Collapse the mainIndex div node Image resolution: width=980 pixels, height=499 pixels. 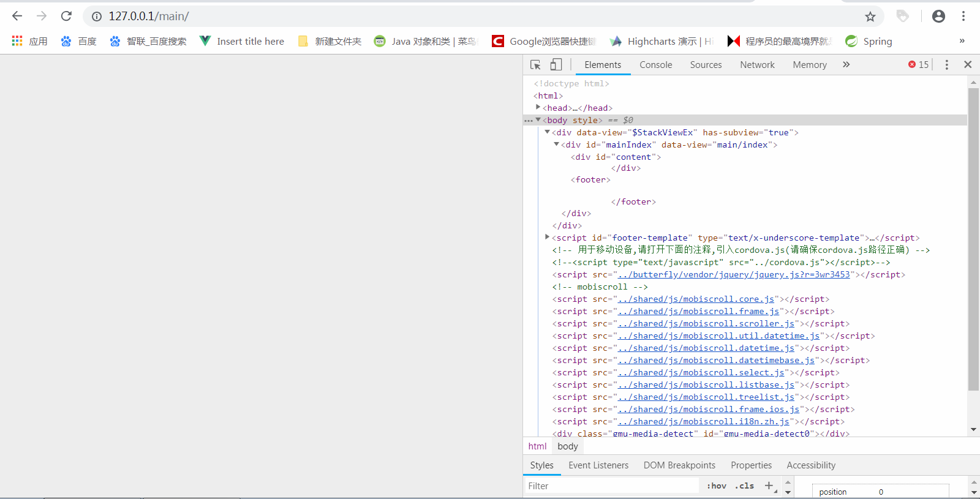(x=557, y=144)
